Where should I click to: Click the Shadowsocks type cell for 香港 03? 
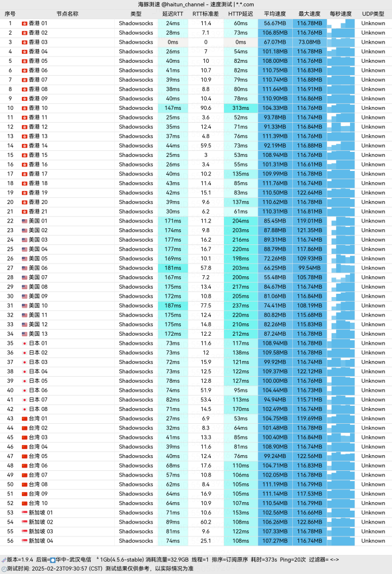(x=136, y=42)
